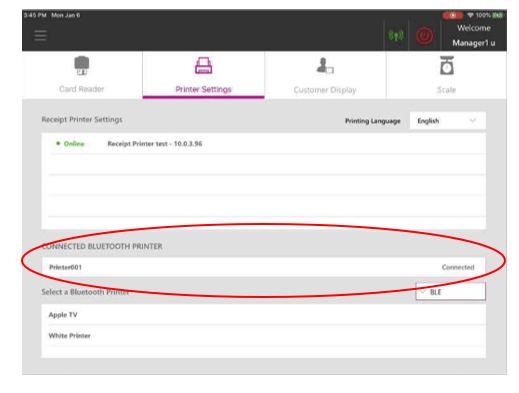Select the online Receipt Printer test entry
The height and width of the screenshot is (393, 519).
267,144
